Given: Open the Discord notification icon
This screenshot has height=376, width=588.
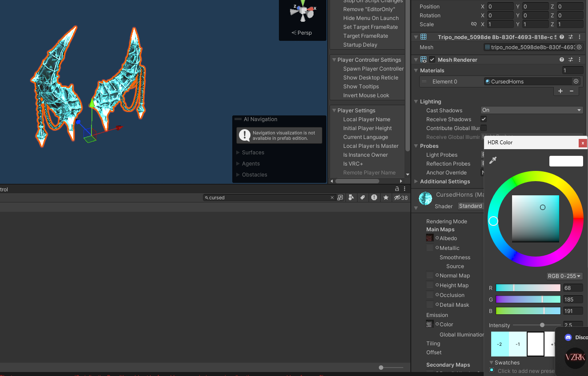Looking at the screenshot, I should tap(568, 337).
